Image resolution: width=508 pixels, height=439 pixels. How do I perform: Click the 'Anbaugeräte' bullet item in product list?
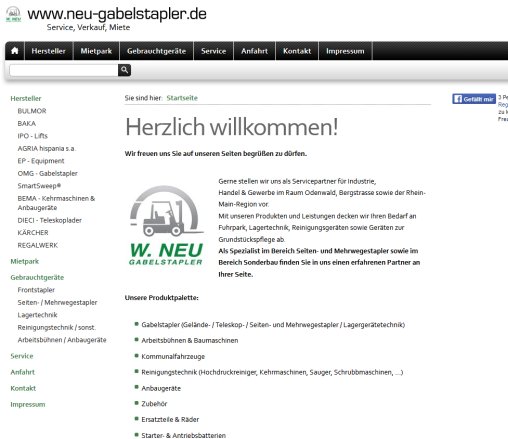click(161, 388)
